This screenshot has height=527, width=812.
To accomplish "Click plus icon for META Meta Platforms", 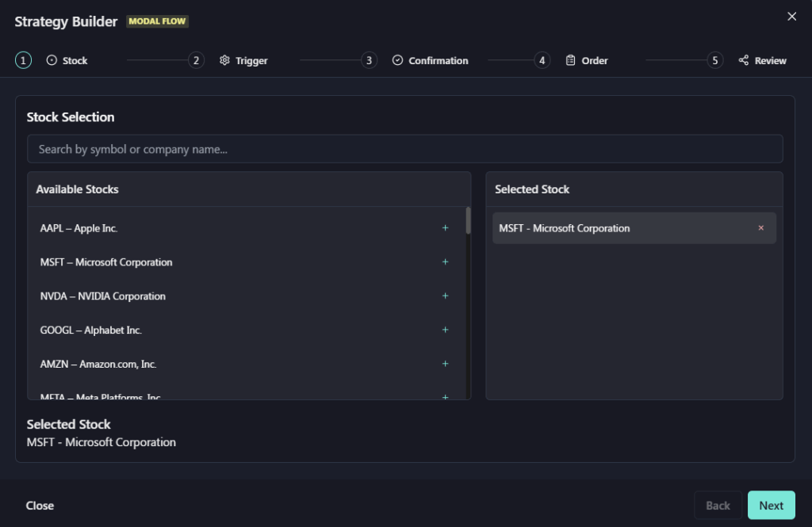I will point(445,396).
